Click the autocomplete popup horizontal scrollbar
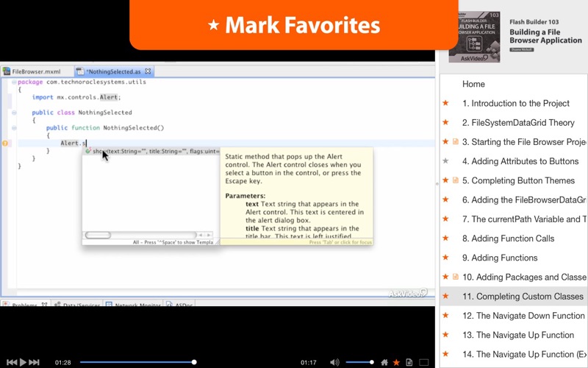The width and height of the screenshot is (588, 368). [x=98, y=235]
